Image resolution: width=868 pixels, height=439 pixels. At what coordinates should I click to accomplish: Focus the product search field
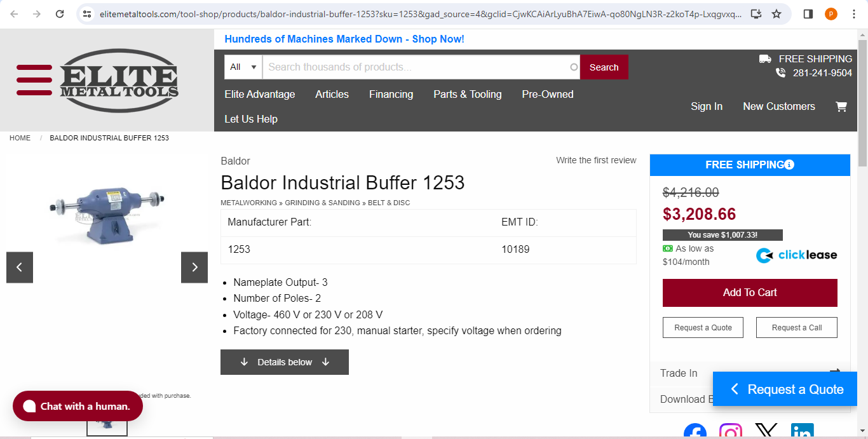click(422, 67)
